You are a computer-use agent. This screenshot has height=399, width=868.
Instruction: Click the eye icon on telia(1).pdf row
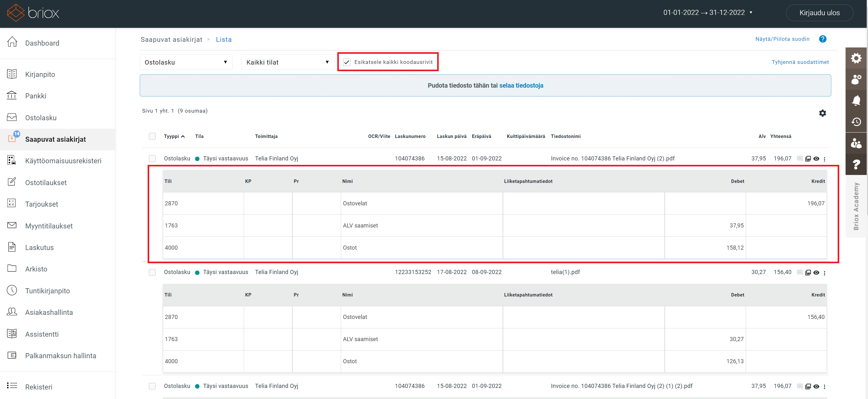[816, 272]
